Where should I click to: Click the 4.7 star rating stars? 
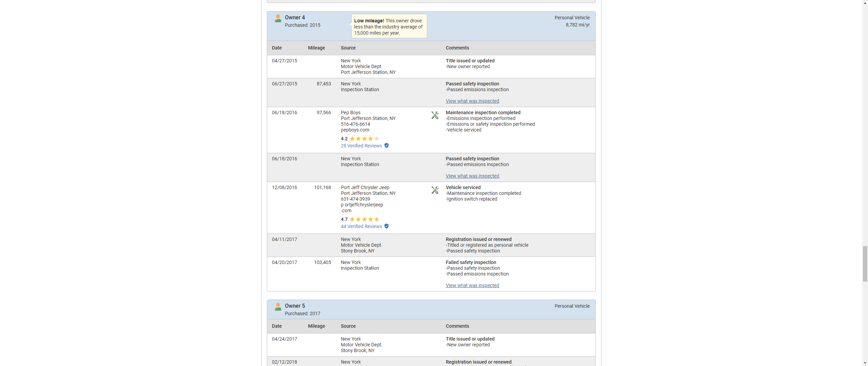click(364, 219)
